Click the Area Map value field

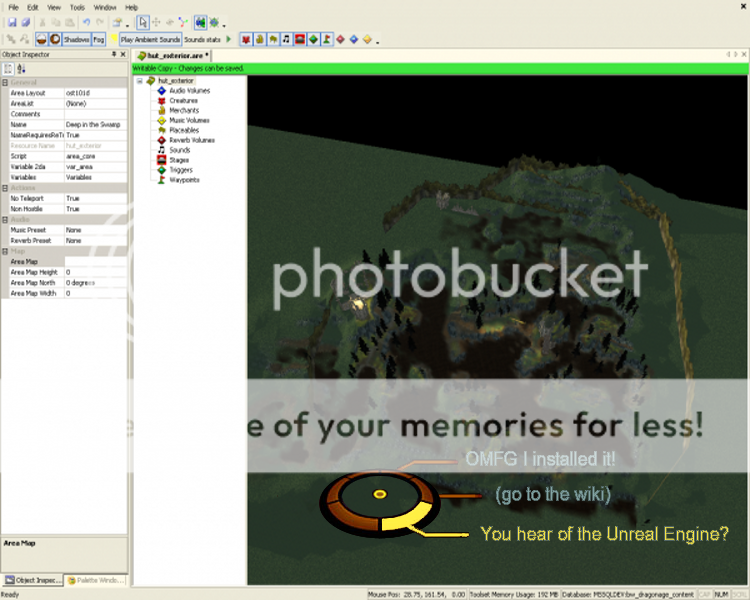pyautogui.click(x=96, y=262)
